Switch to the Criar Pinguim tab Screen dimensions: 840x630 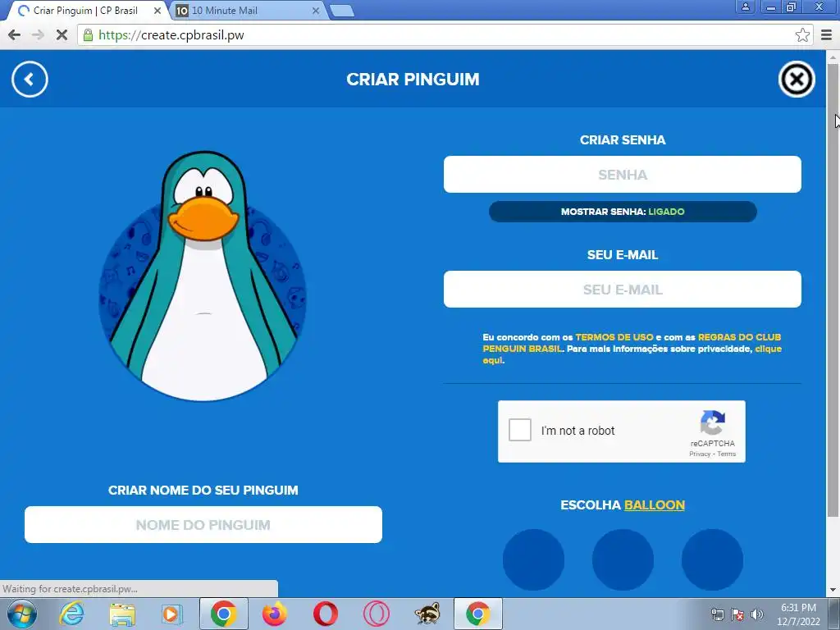pyautogui.click(x=85, y=10)
